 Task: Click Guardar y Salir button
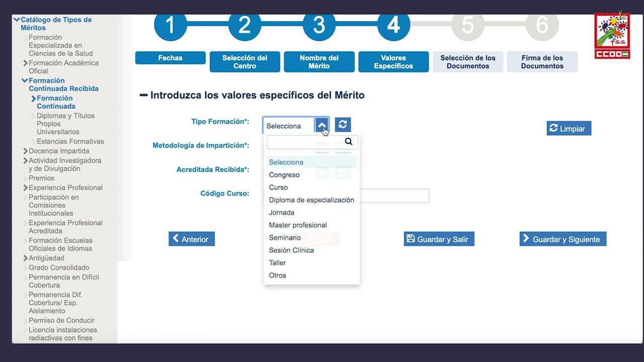pos(439,239)
